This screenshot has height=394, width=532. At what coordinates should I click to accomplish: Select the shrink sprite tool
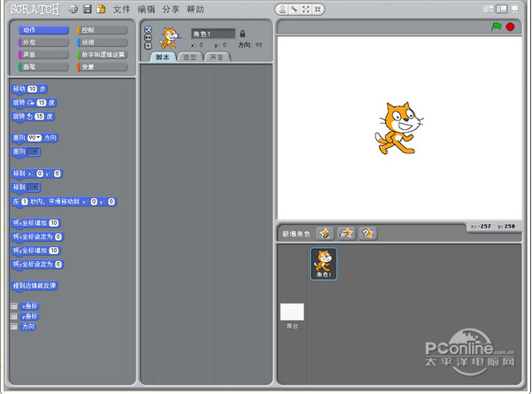point(318,10)
